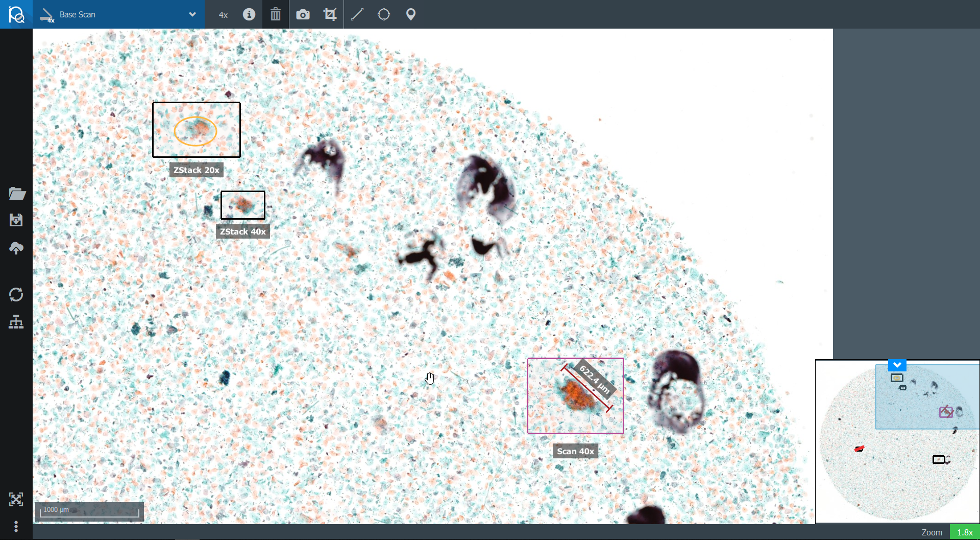The image size is (980, 540).
Task: Open the hierarchy tree icon
Action: click(x=16, y=322)
